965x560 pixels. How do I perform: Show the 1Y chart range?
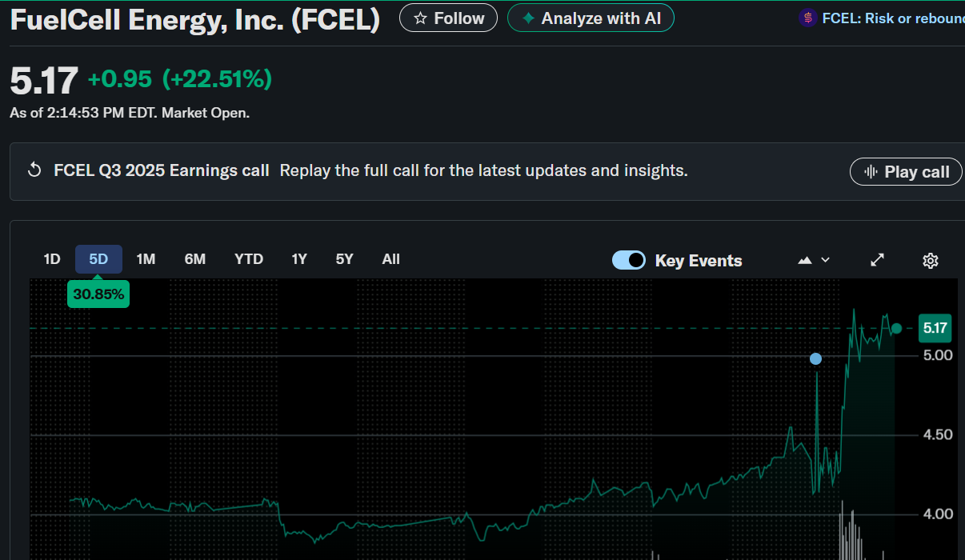(x=299, y=259)
